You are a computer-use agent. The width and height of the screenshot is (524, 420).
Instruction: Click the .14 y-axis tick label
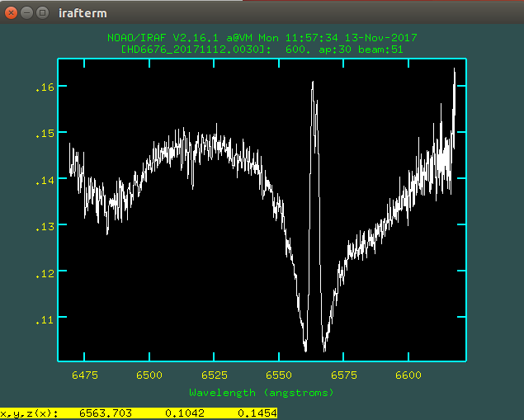(45, 179)
